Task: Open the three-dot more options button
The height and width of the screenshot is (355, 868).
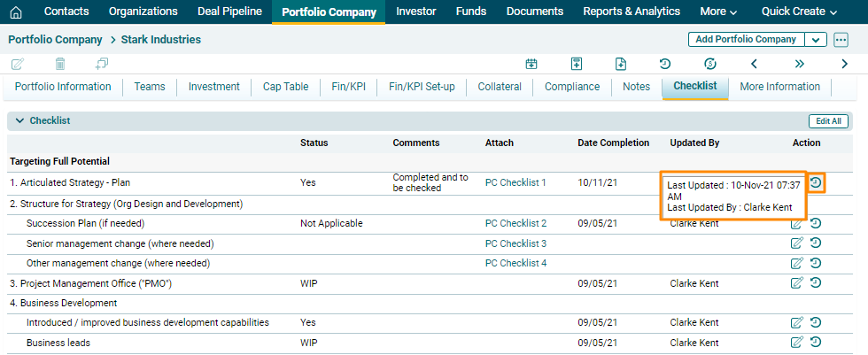Action: pyautogui.click(x=841, y=40)
